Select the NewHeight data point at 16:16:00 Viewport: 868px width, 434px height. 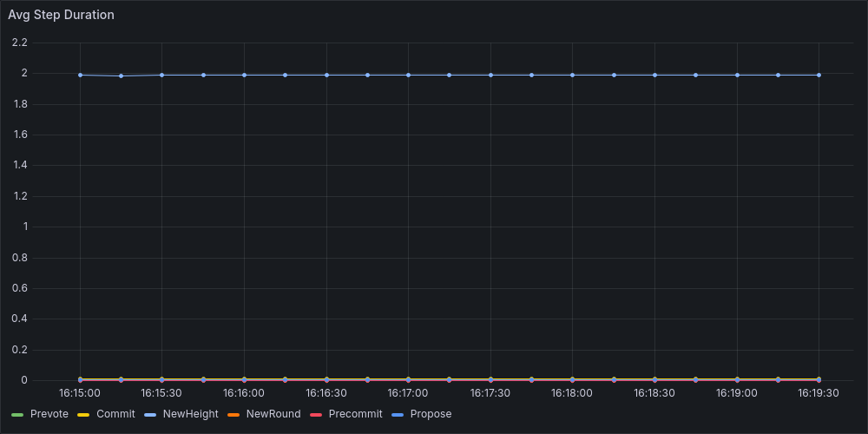244,75
